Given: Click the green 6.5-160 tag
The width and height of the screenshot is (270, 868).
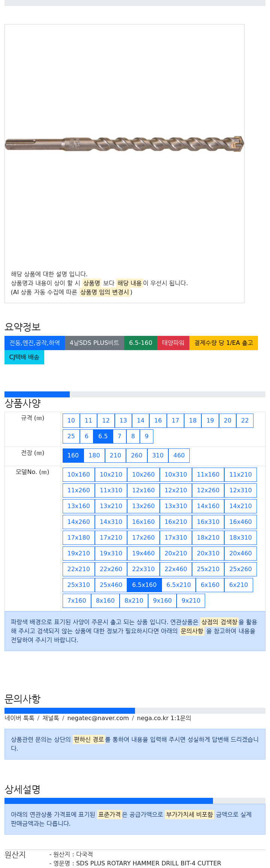Looking at the screenshot, I should (x=141, y=343).
